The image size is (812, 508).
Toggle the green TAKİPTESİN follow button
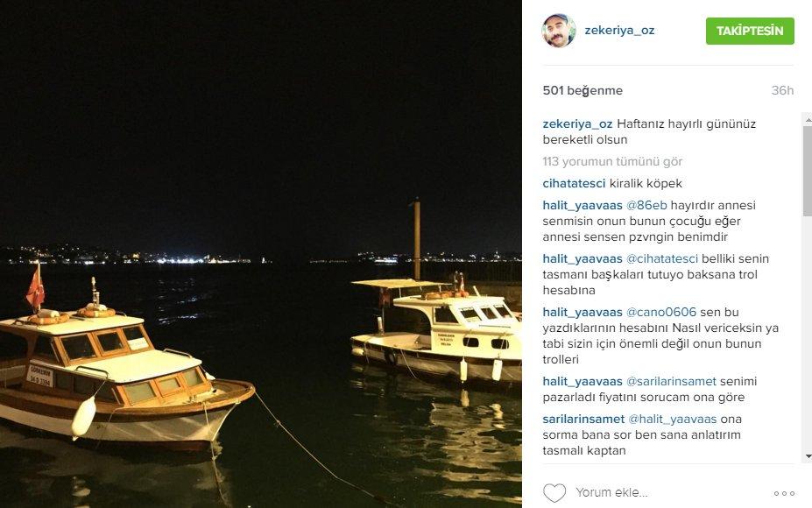pos(750,31)
